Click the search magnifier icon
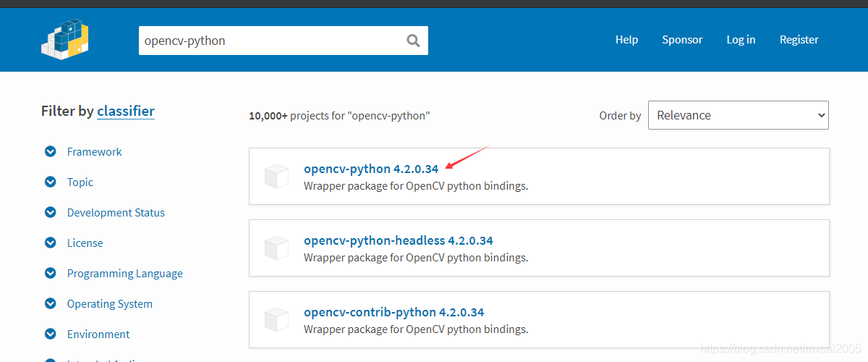This screenshot has width=868, height=362. pos(413,41)
